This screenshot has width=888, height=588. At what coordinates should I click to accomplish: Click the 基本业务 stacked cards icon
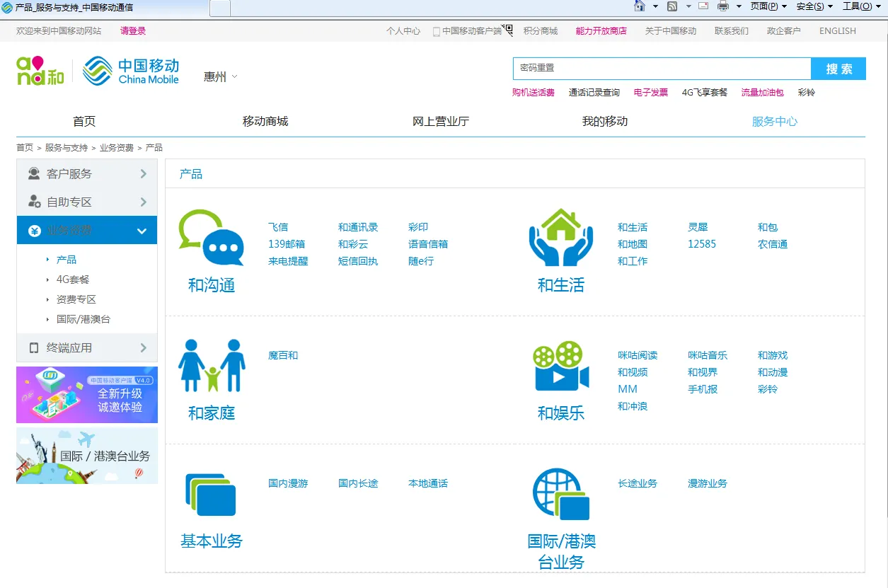[211, 494]
